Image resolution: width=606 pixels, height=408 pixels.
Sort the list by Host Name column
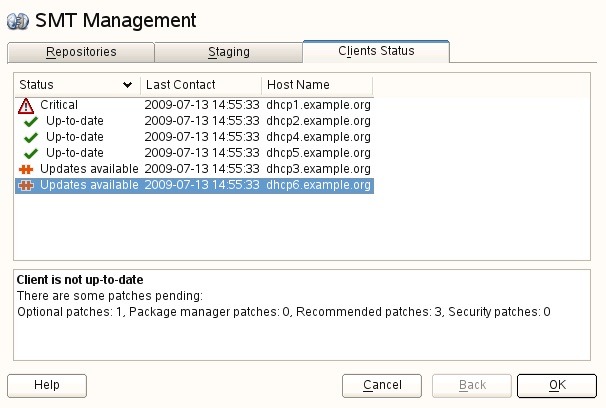click(316, 85)
